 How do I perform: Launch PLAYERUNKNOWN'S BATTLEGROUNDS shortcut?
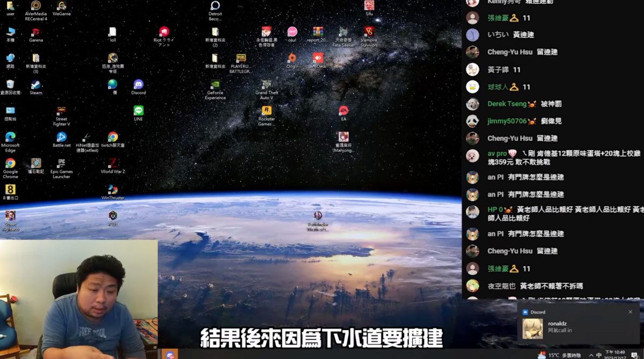click(240, 63)
